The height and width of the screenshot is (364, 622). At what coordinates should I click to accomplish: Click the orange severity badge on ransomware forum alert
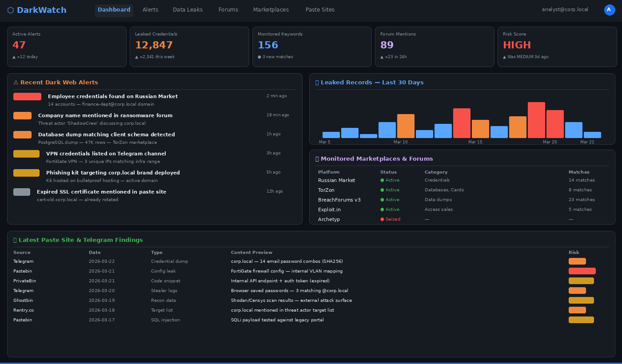point(22,115)
